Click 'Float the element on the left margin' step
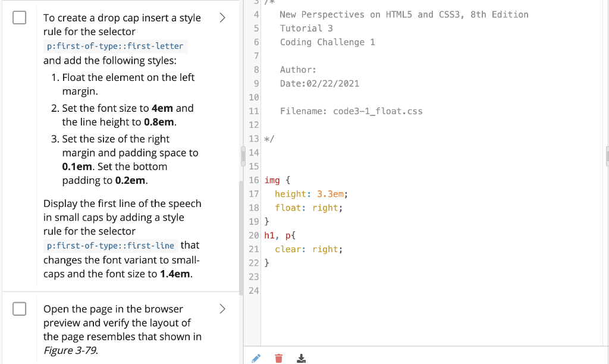Viewport: 609px width, 364px height. point(128,84)
